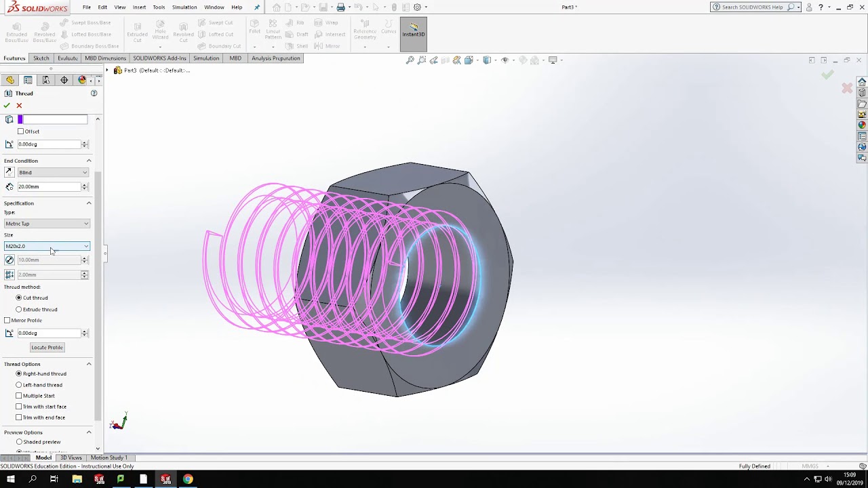Open Custom Properties icon in task pane
The width and height of the screenshot is (868, 488).
coord(862,136)
